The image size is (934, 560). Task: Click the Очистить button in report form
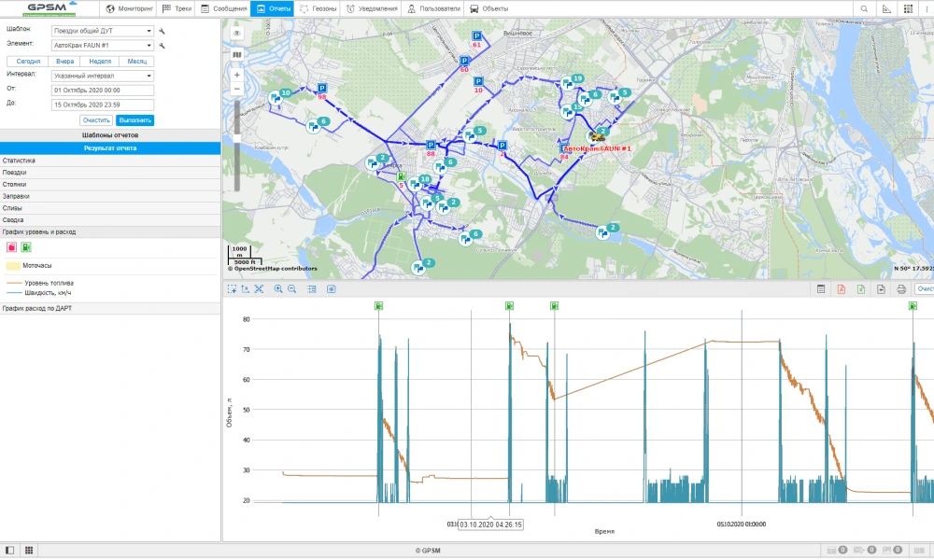click(96, 120)
